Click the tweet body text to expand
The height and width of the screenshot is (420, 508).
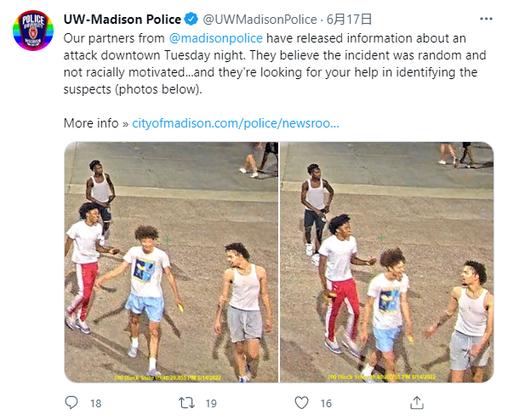pos(275,64)
